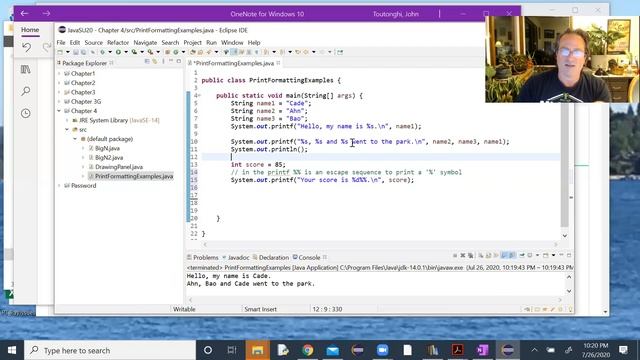Click the New Java Package toolbar icon
This screenshot has width=640, height=360.
pyautogui.click(x=167, y=52)
